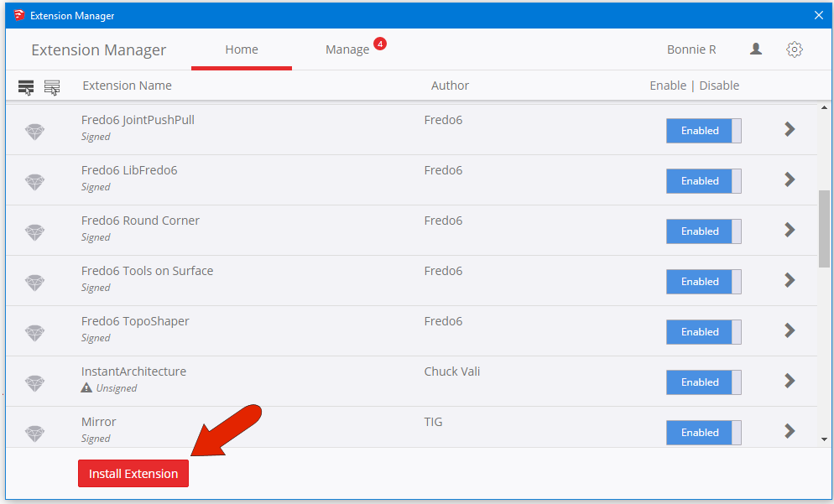The image size is (834, 504).
Task: Disable the Fredo6 Tools on Surface extension
Action: click(704, 282)
